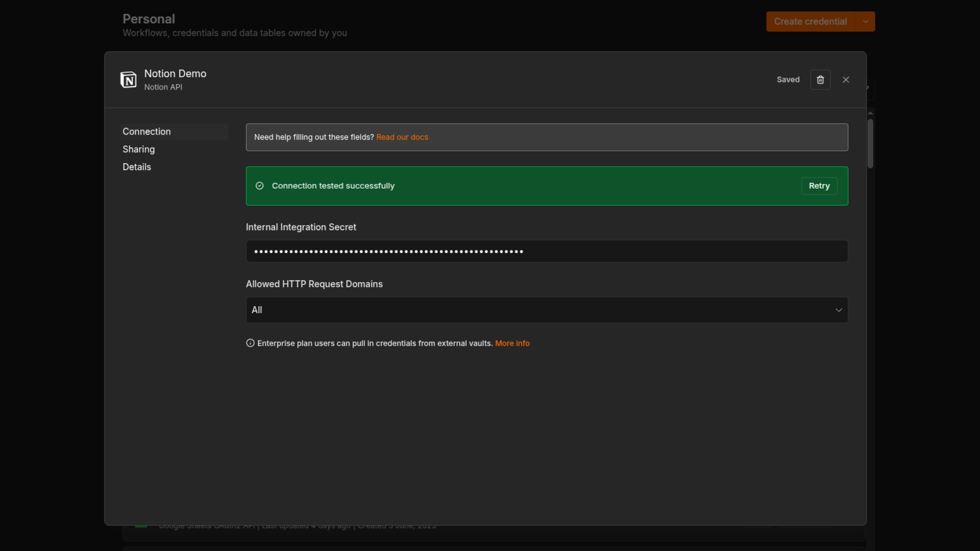Expand the Allowed HTTP Request Domains dropdown

tap(547, 310)
